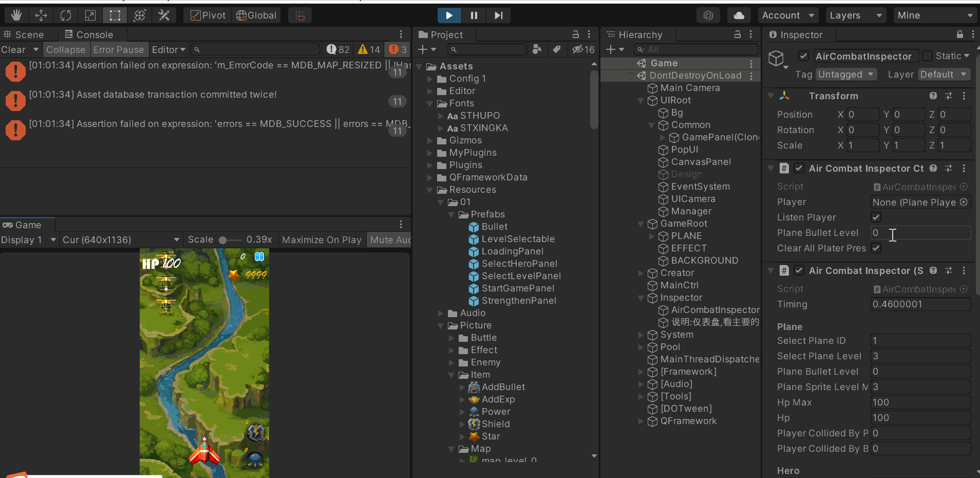Toggle info messages count 82
The width and height of the screenshot is (980, 478).
pos(338,49)
